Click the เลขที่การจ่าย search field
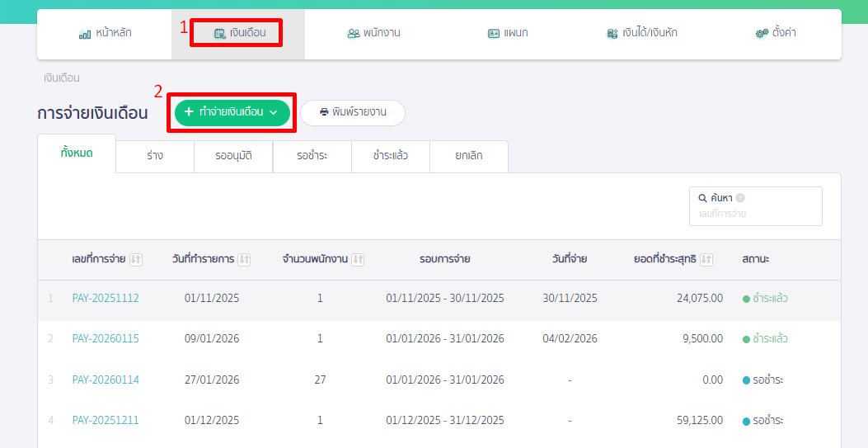 (754, 214)
